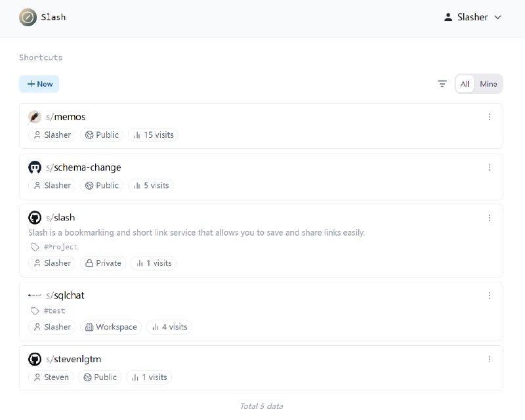Switch the view toggle to Mine

[488, 84]
